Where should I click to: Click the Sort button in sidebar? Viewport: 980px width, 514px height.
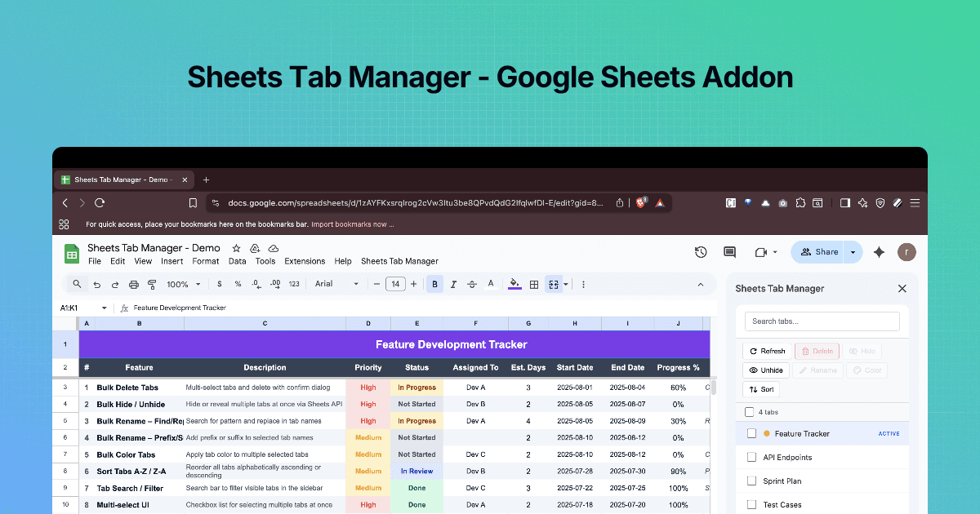pyautogui.click(x=761, y=389)
